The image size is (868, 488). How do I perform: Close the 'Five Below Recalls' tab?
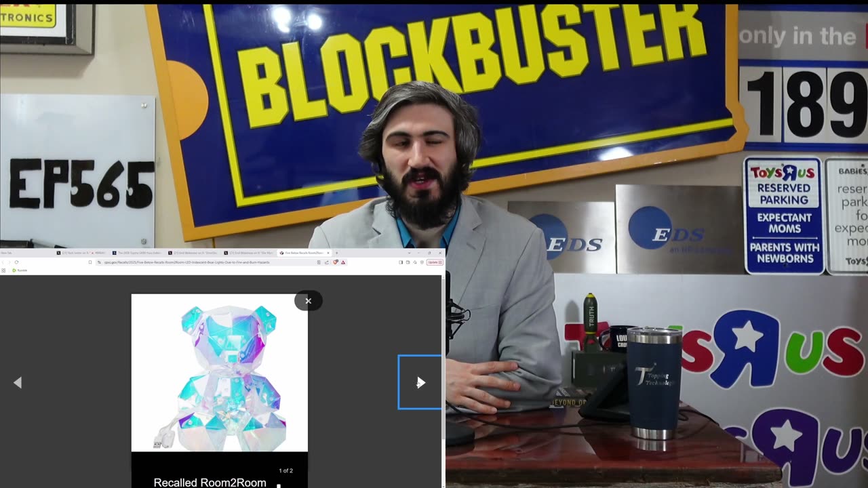click(x=328, y=253)
